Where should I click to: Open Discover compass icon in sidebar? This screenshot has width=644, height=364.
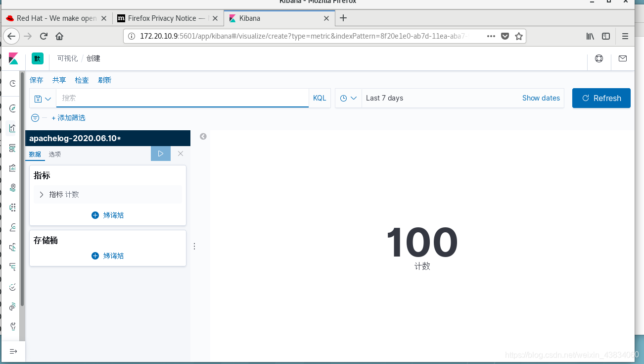(13, 108)
